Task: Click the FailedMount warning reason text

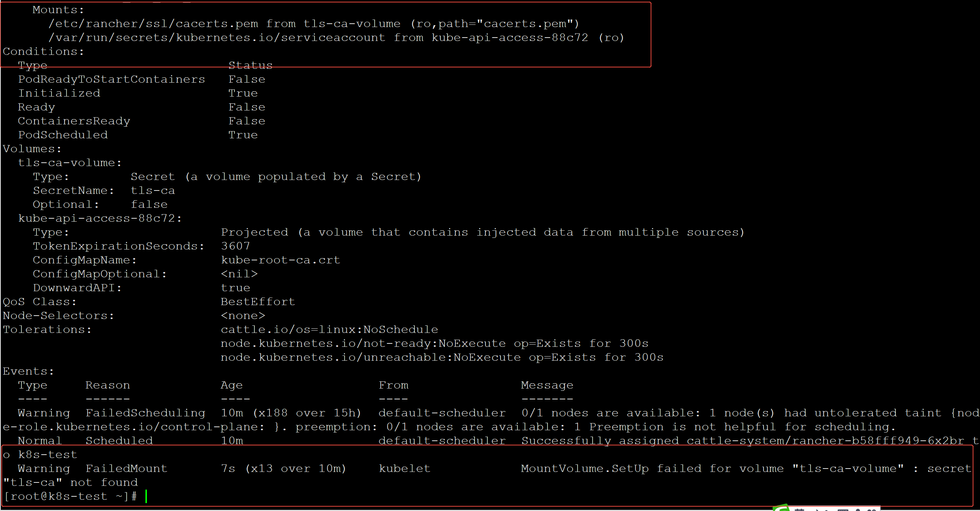Action: (126, 469)
